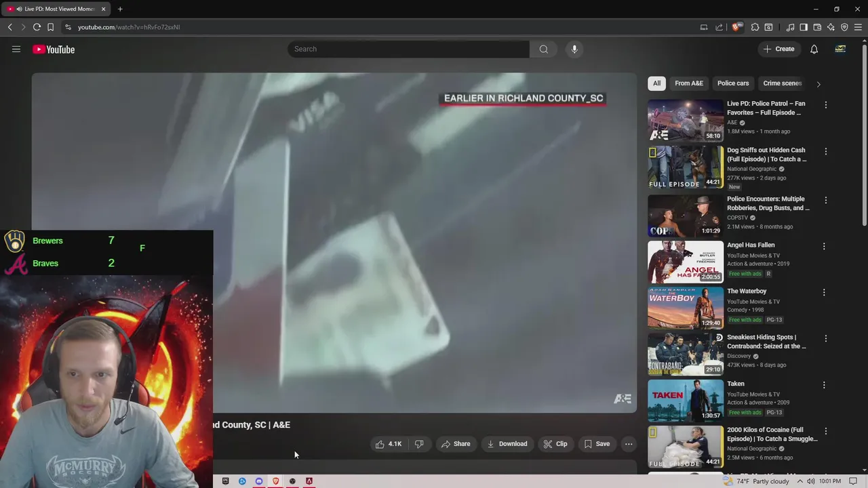Open options for 2000 Kilos of Cocaine
Screen dimensions: 868x488
coord(825,431)
